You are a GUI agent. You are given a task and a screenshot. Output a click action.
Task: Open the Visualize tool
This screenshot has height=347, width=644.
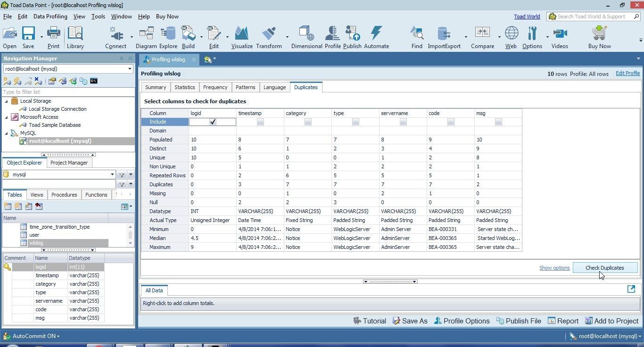point(242,38)
